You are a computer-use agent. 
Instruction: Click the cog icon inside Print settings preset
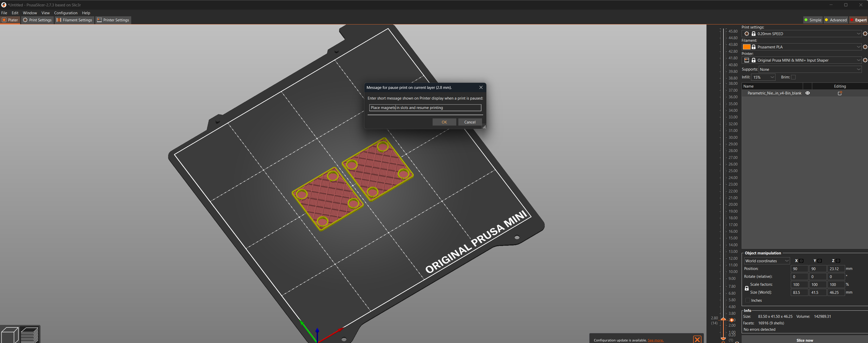[746, 34]
